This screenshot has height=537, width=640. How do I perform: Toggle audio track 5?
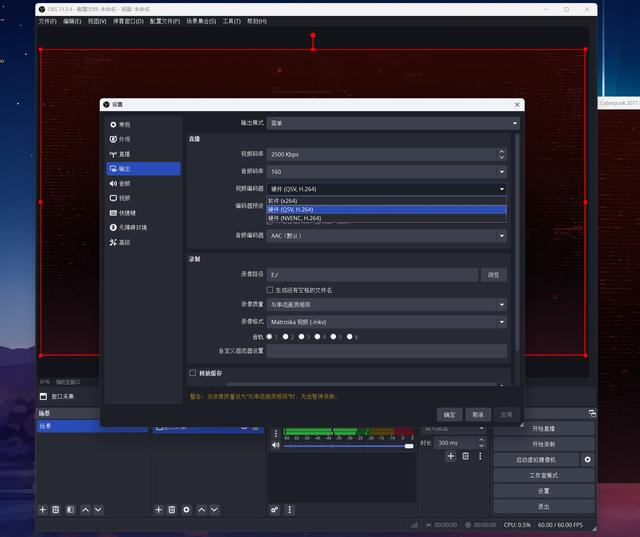pyautogui.click(x=333, y=337)
